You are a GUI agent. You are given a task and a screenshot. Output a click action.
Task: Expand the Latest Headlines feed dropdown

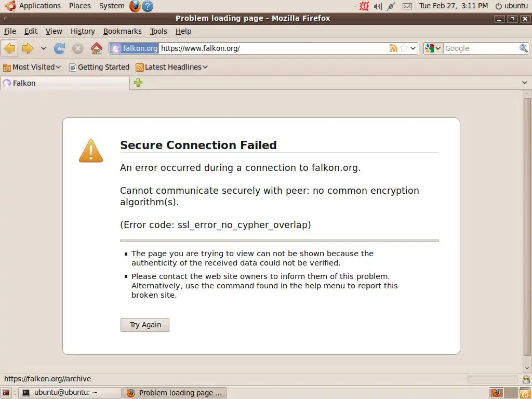172,67
